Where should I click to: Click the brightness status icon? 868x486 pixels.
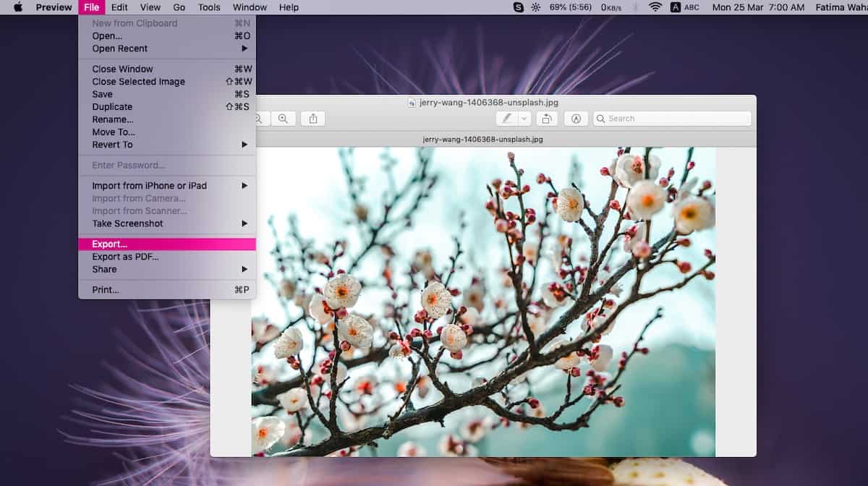536,7
